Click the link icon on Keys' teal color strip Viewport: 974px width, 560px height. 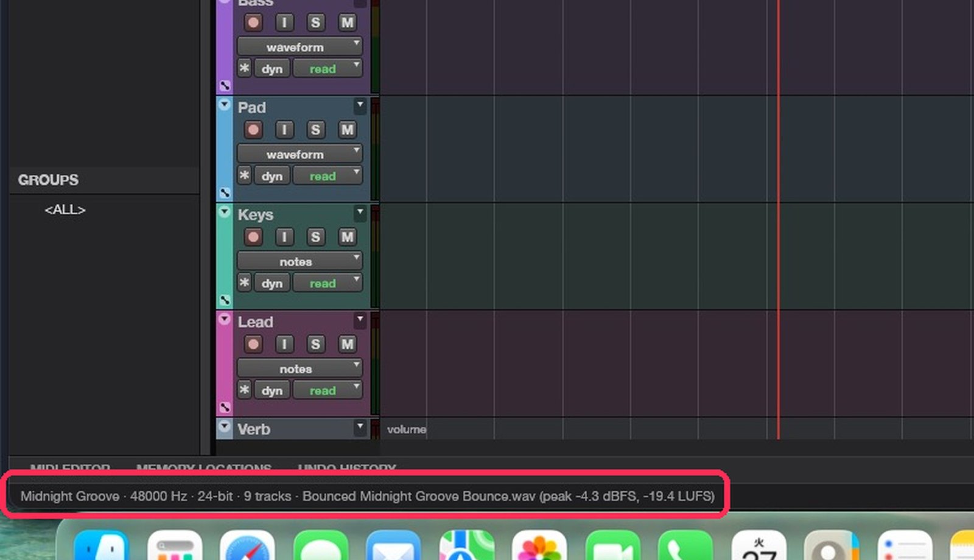(225, 300)
